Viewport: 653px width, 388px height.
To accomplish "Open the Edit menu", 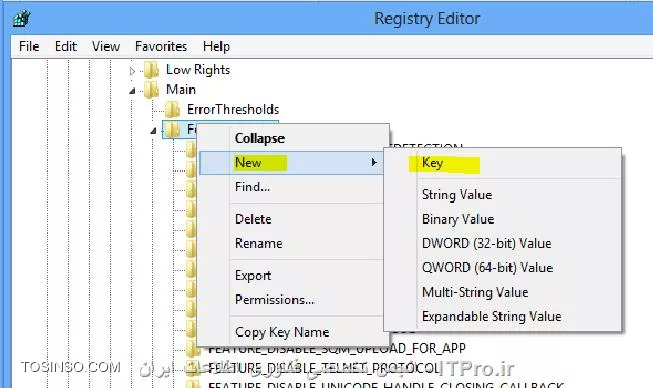I will [x=66, y=46].
